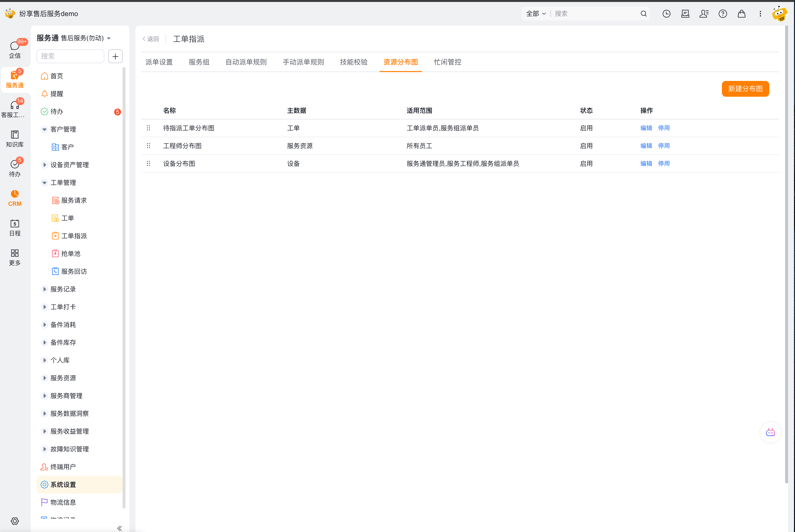Open the help question mark icon
This screenshot has width=795, height=532.
pos(723,14)
